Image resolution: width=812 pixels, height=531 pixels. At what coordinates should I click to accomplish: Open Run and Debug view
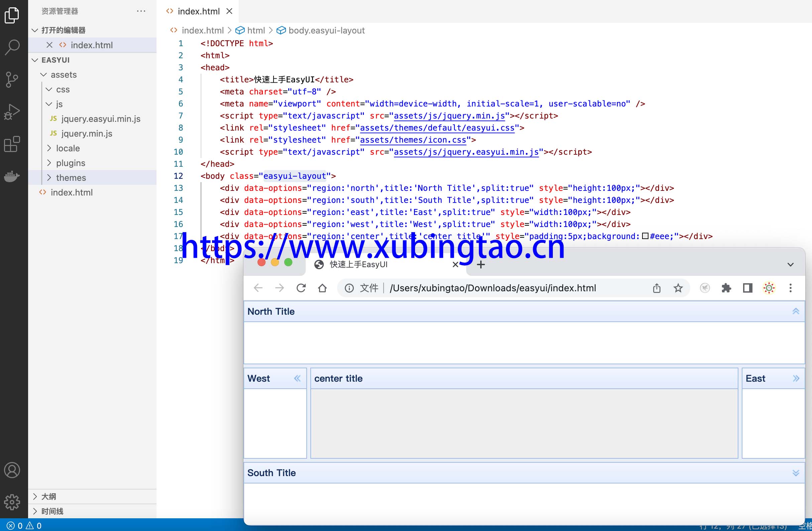pos(12,112)
